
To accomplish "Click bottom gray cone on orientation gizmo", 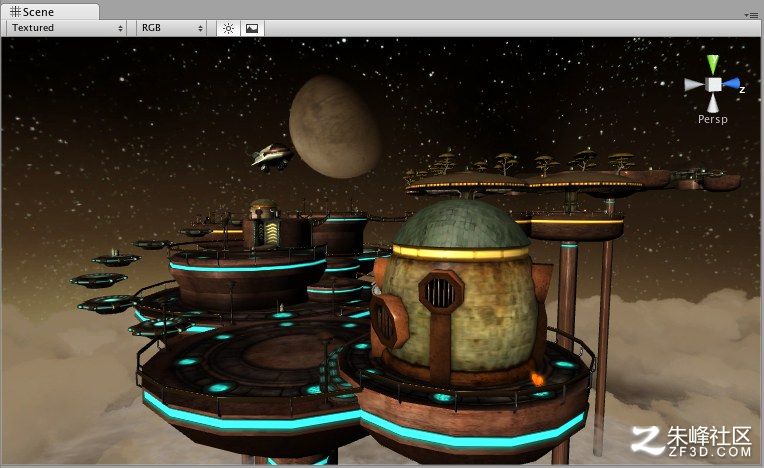I will coord(713,103).
